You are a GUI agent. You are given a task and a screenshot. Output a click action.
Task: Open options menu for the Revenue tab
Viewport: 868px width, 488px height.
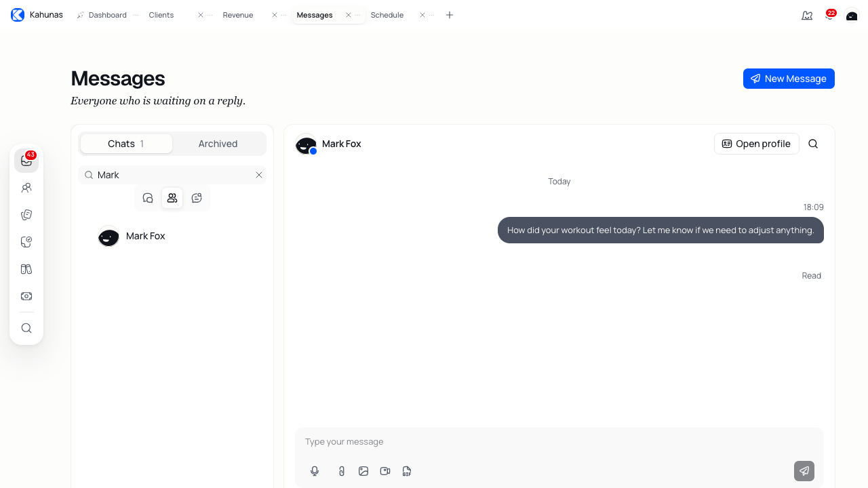(284, 15)
